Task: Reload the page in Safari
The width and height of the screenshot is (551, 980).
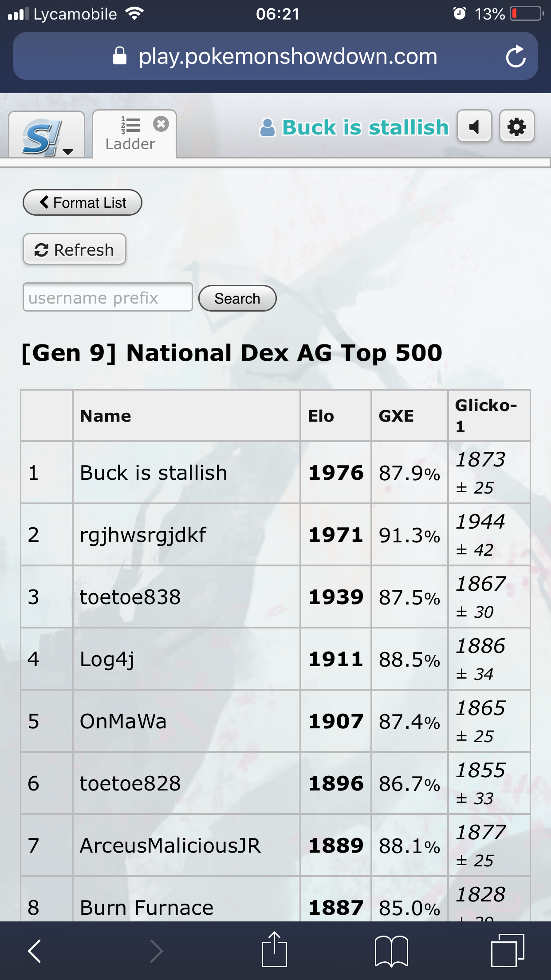Action: [x=516, y=56]
